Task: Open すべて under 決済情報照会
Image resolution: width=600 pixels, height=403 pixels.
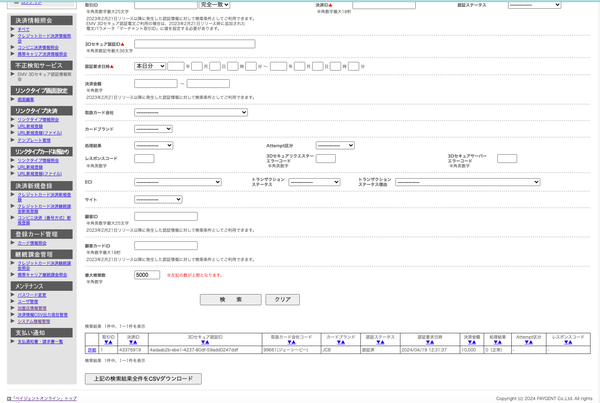Action: [x=23, y=29]
